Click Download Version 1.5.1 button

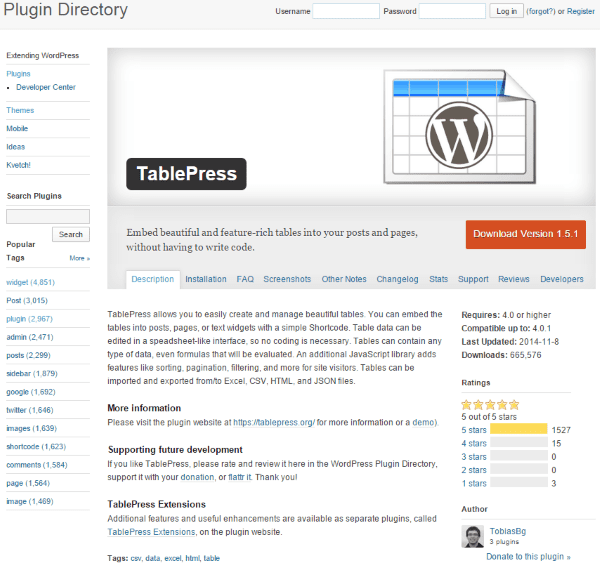[525, 234]
